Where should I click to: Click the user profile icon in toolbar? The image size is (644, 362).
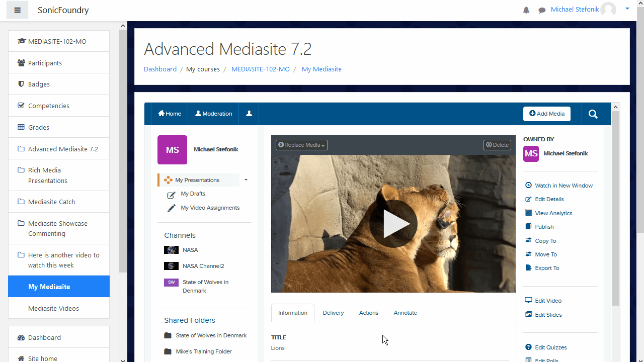coord(249,114)
